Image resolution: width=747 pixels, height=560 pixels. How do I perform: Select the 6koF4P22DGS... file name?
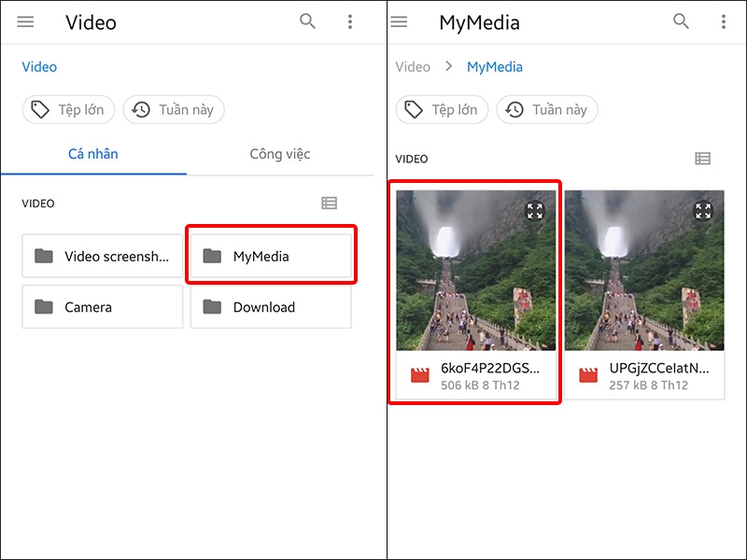(x=490, y=368)
